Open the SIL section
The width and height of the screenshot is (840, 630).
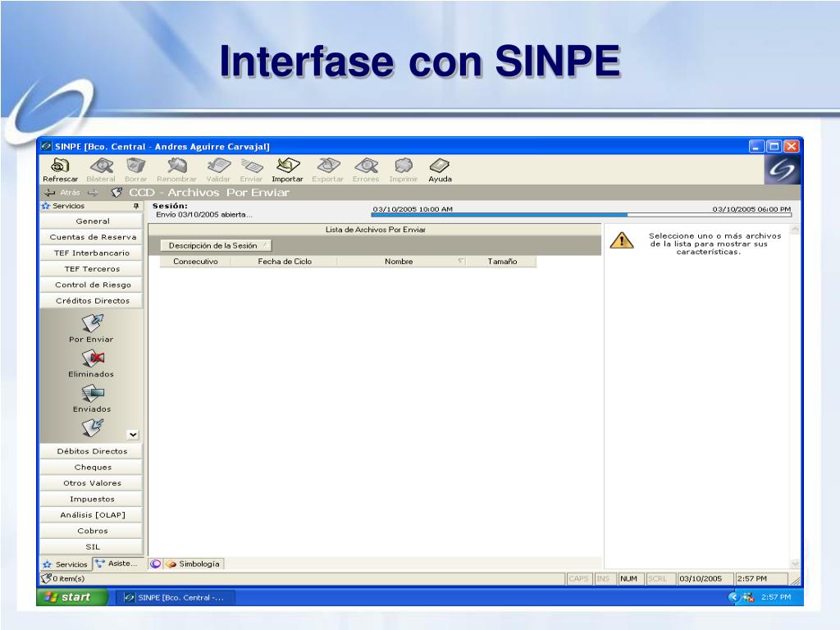(92, 547)
